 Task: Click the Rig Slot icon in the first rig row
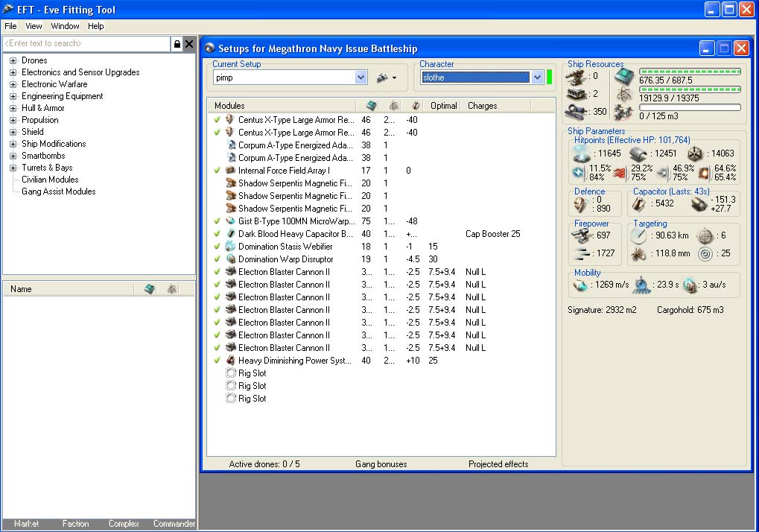[x=231, y=373]
